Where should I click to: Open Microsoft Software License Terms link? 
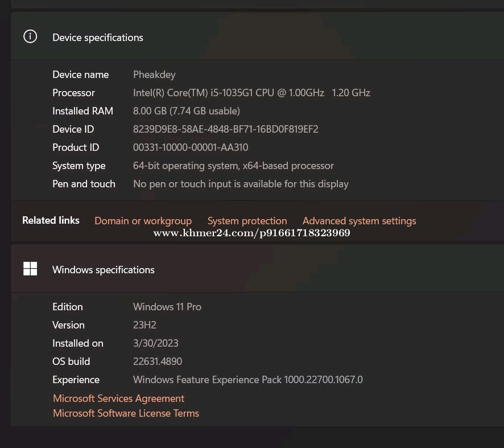tap(126, 413)
